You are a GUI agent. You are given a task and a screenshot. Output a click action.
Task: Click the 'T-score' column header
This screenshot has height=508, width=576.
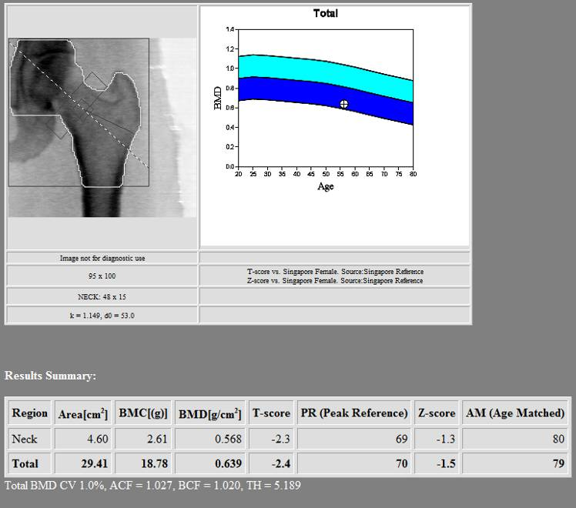click(x=271, y=413)
